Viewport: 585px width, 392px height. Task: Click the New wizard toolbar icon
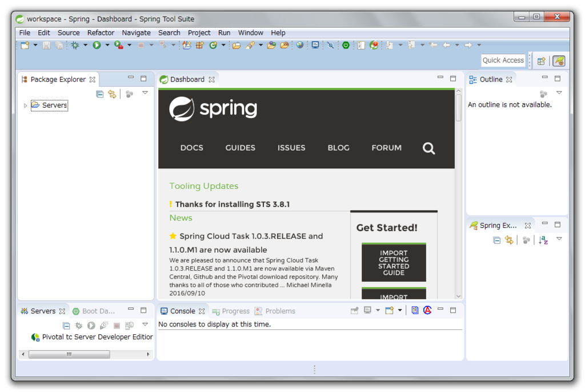click(25, 45)
